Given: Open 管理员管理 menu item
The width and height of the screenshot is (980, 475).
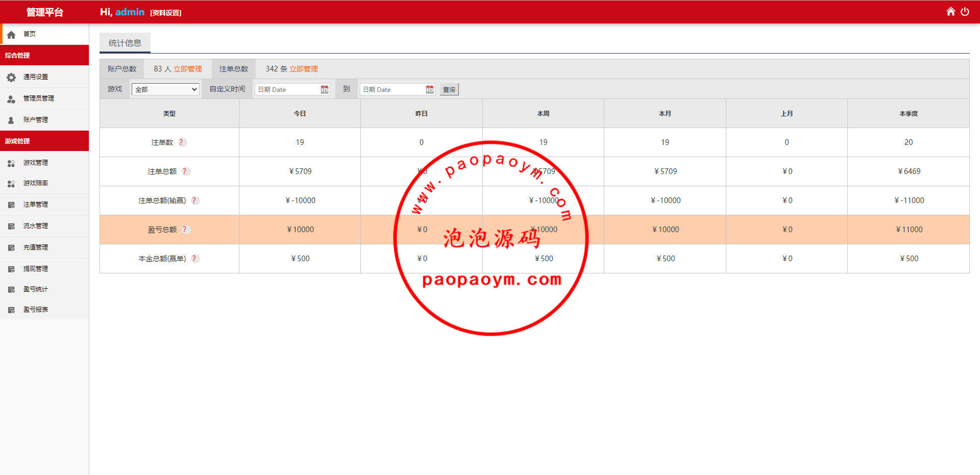Looking at the screenshot, I should [x=44, y=98].
